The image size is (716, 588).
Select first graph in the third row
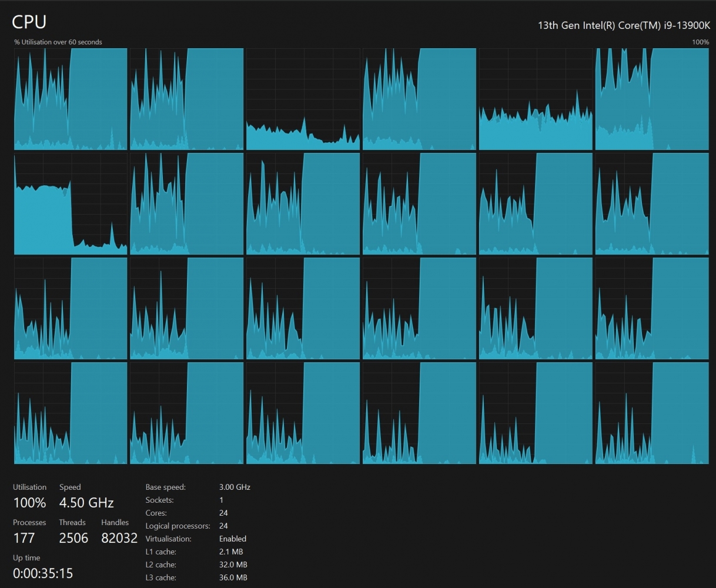coord(71,308)
